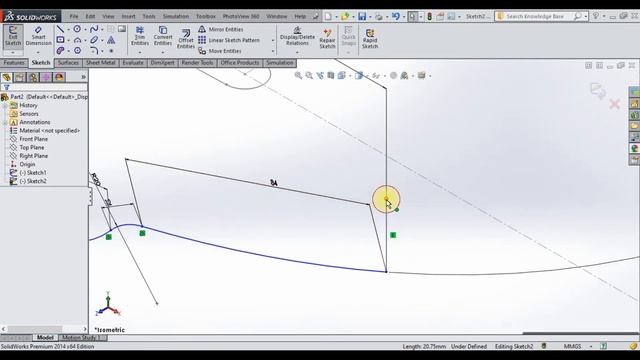Expand the FeatureManager tabs chevron
The height and width of the screenshot is (360, 640).
point(83,77)
